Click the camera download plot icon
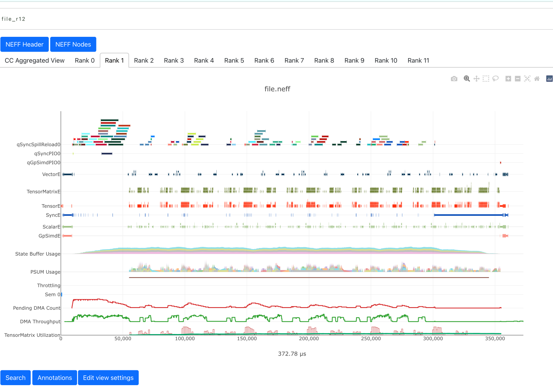 click(x=454, y=79)
